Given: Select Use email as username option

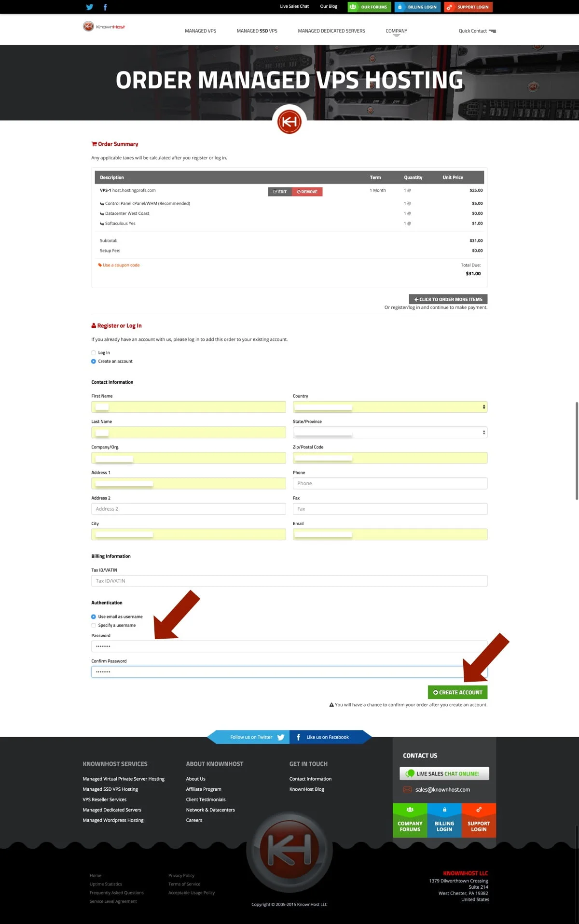Looking at the screenshot, I should point(94,617).
